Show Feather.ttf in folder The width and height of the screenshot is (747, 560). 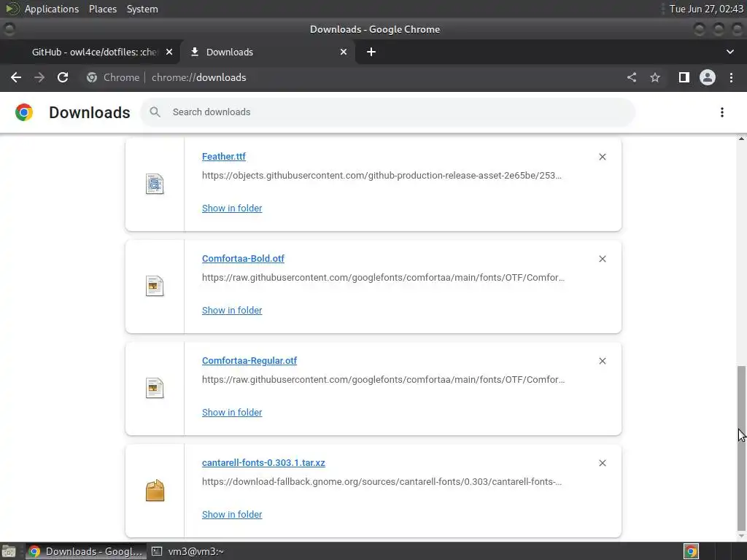(x=232, y=208)
